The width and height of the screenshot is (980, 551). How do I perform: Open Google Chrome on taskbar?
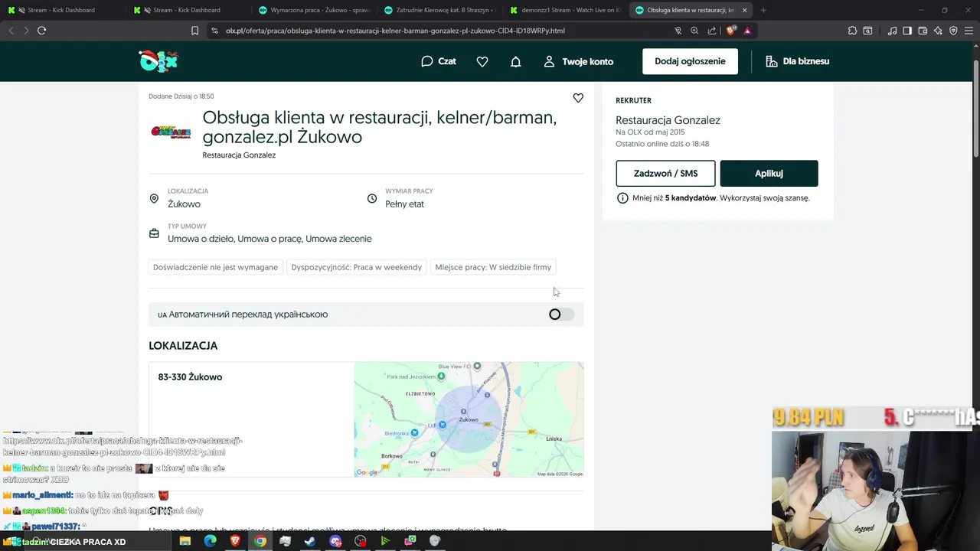point(260,541)
